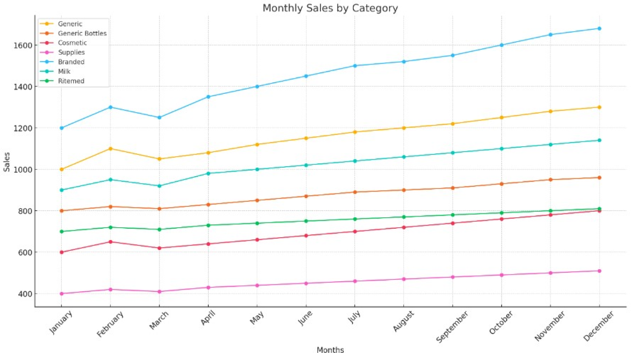Click the Branded legend entry
Viewport: 644px width, 353px height.
point(62,62)
